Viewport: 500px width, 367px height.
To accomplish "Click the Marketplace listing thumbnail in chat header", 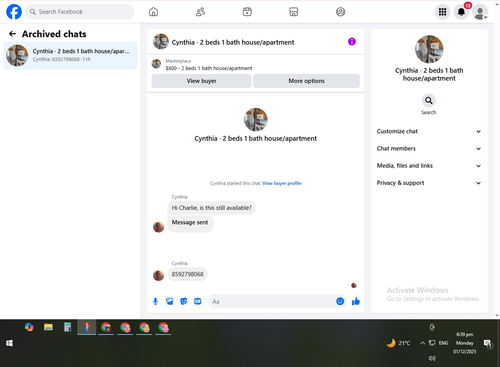I will click(x=156, y=64).
